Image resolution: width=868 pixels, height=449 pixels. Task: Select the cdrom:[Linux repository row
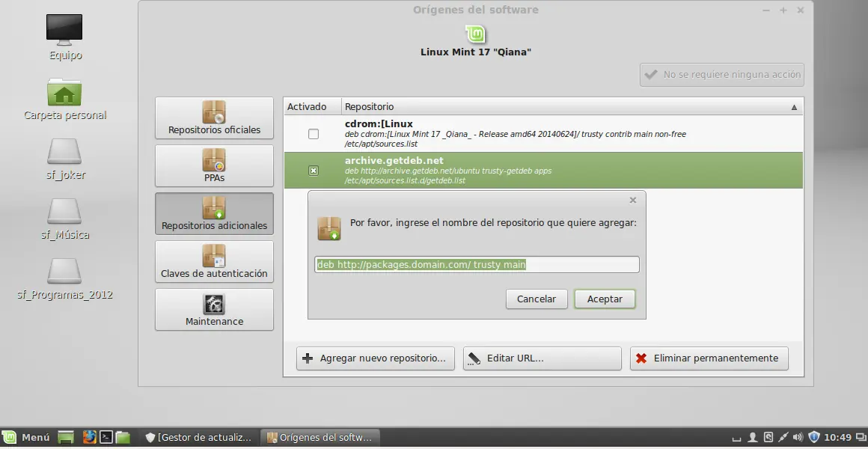pos(543,134)
